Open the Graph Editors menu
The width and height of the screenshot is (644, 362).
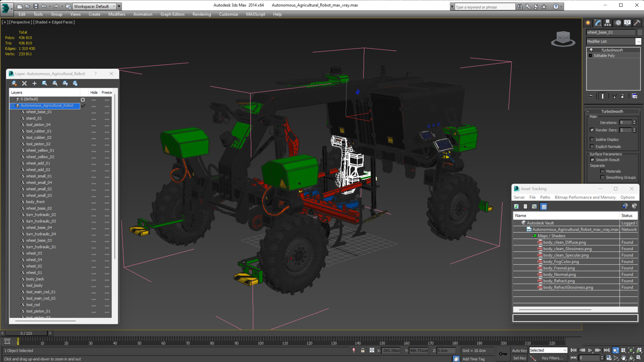(172, 14)
